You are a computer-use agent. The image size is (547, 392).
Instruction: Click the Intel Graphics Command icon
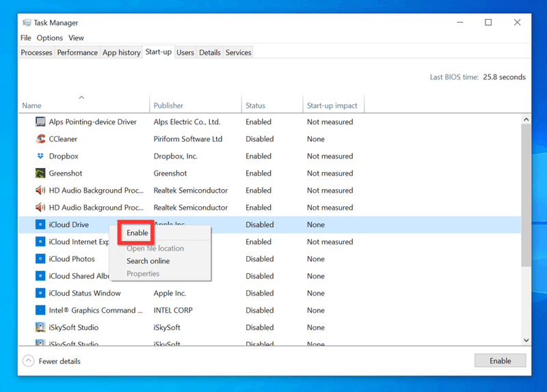click(x=40, y=310)
